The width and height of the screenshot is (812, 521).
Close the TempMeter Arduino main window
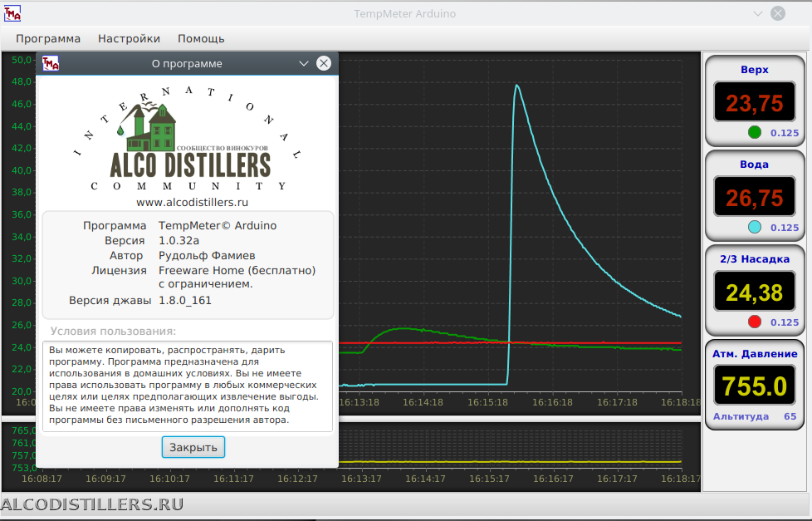778,13
